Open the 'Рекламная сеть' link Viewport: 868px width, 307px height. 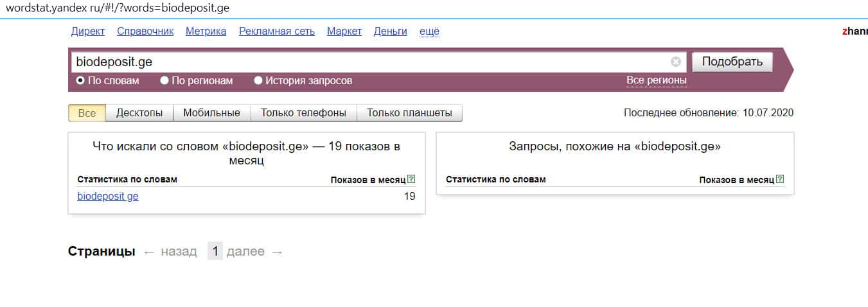pos(276,31)
